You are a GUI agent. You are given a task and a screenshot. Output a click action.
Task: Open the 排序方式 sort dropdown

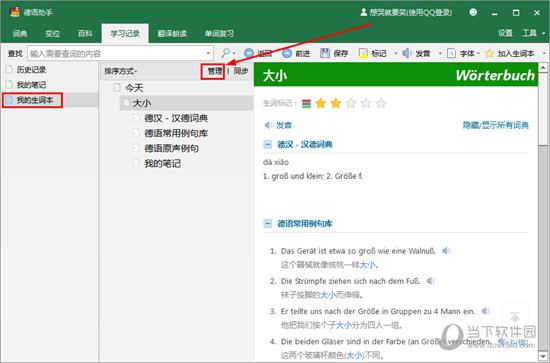click(x=120, y=71)
